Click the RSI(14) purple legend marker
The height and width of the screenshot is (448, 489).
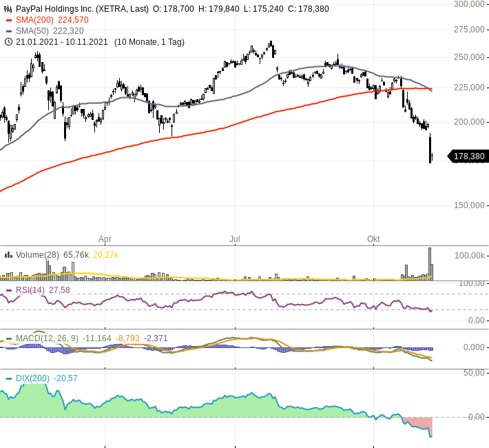coord(9,290)
